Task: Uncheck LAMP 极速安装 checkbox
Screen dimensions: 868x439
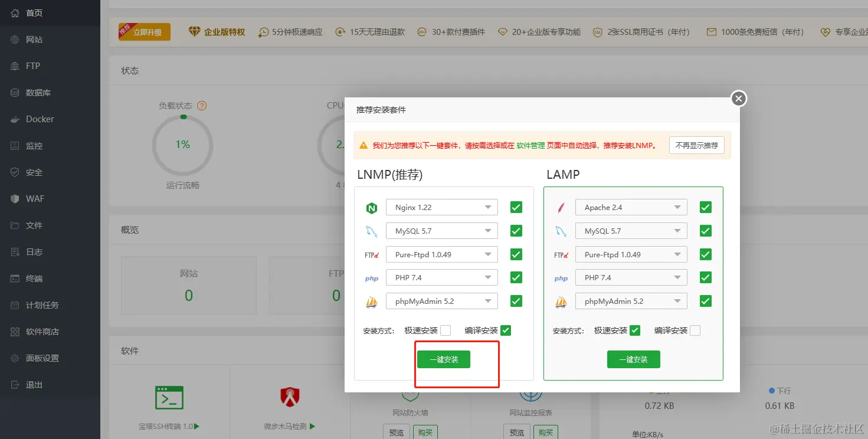Action: pos(635,330)
